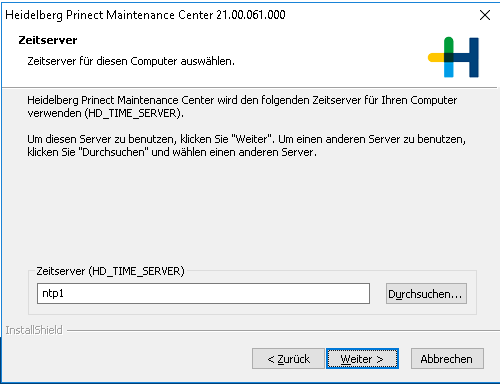Open the Durchsuchen server browser
Screen dimensions: 500x384
click(x=426, y=294)
